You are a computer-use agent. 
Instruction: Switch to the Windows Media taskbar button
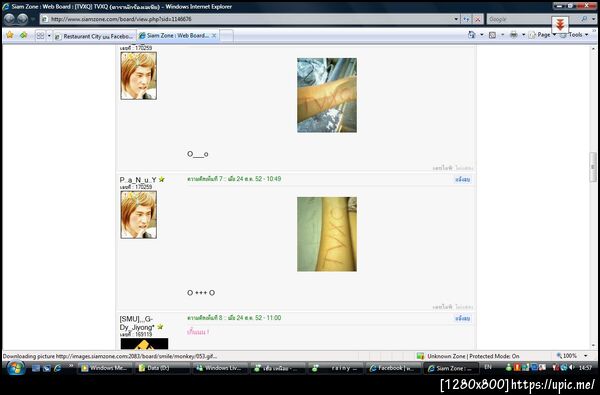[105, 368]
